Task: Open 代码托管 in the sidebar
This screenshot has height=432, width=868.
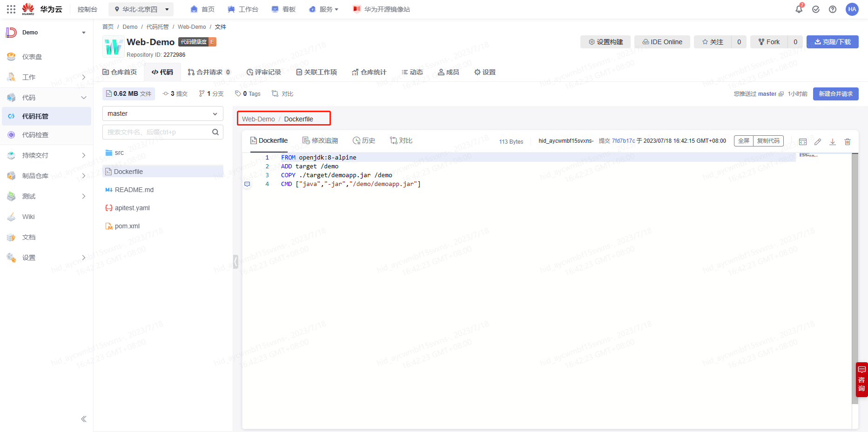Action: pos(47,116)
